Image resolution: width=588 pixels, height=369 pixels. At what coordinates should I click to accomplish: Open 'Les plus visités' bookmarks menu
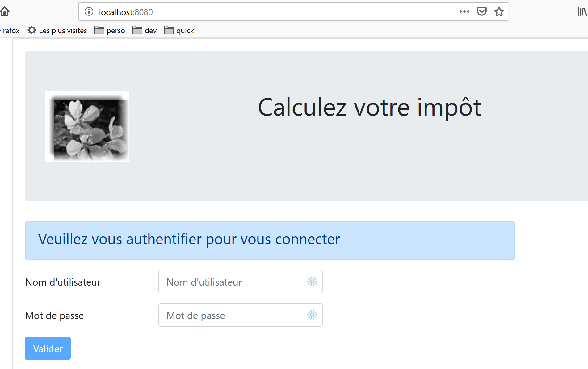click(57, 31)
